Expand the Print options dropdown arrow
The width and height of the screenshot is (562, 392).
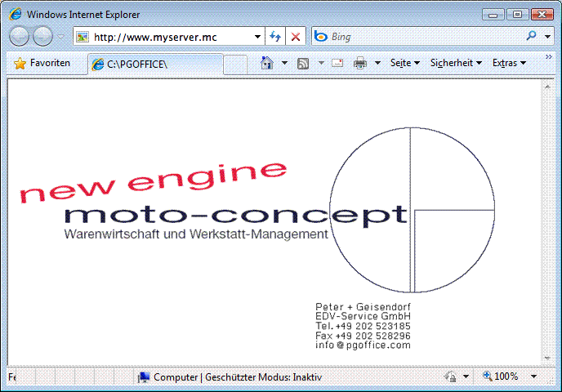tap(377, 63)
